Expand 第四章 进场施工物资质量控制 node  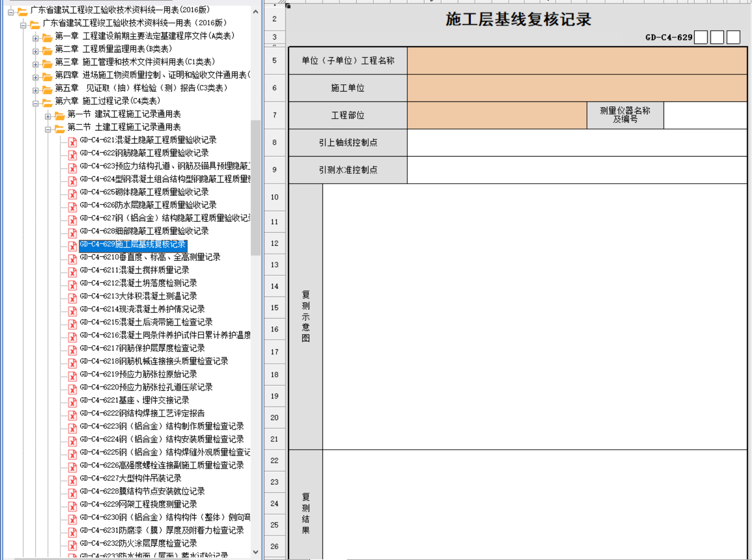(35, 77)
